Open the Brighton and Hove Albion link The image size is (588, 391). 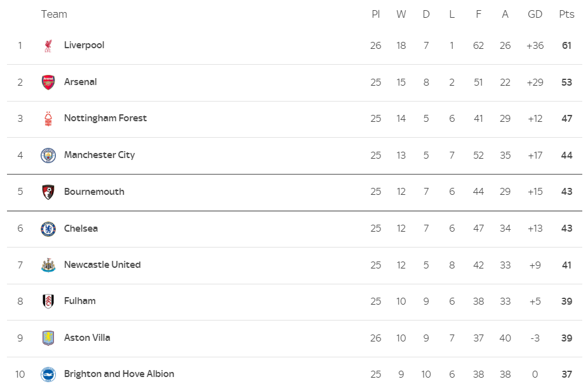119,374
